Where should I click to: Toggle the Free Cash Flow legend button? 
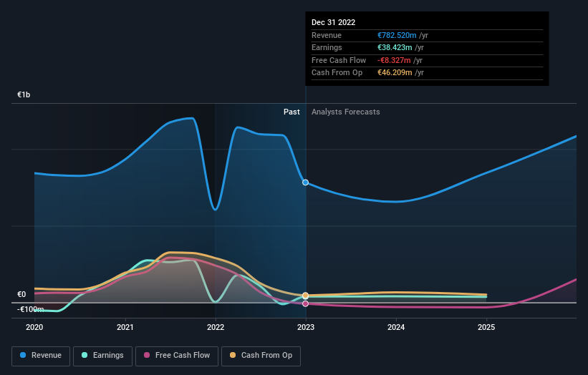pos(177,356)
